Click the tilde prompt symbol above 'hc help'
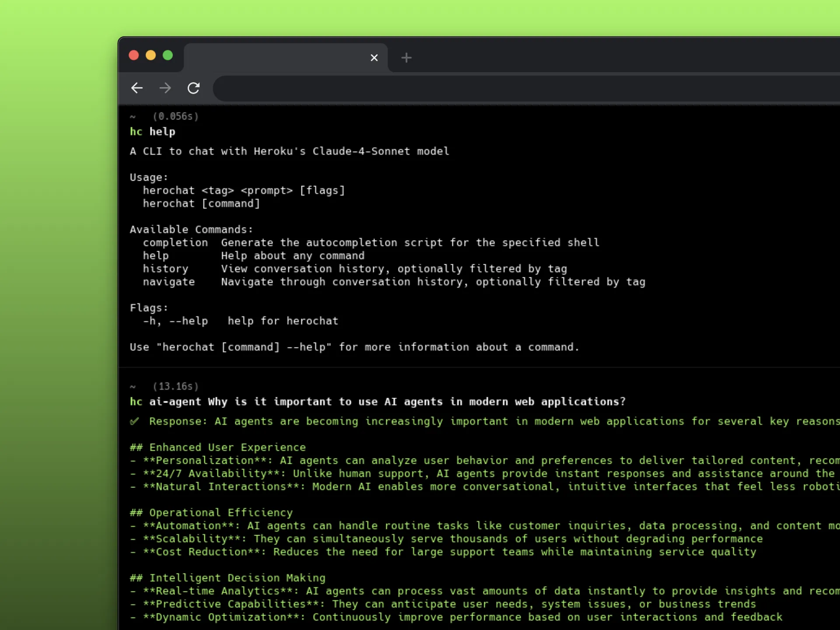 [x=133, y=116]
